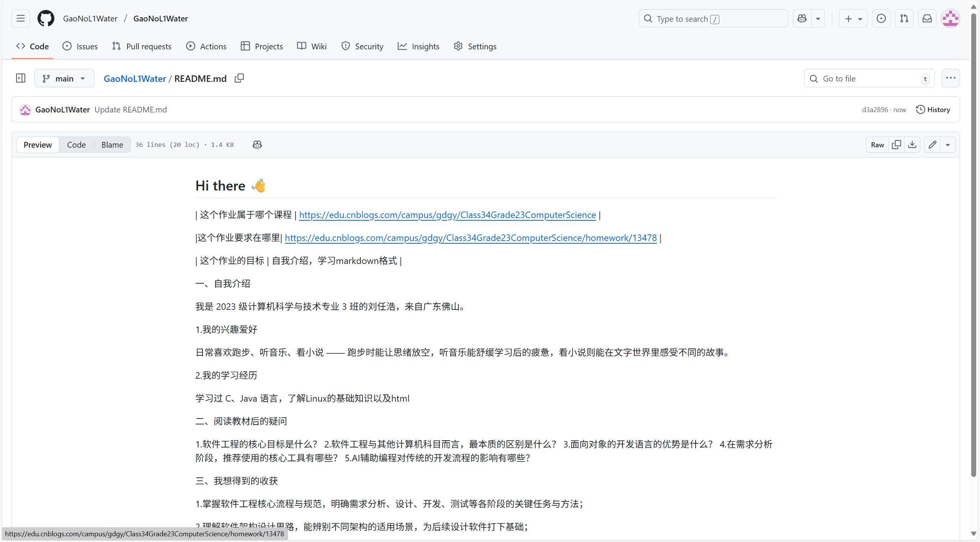The image size is (980, 542).
Task: Open the create new plus icon
Action: 848,18
